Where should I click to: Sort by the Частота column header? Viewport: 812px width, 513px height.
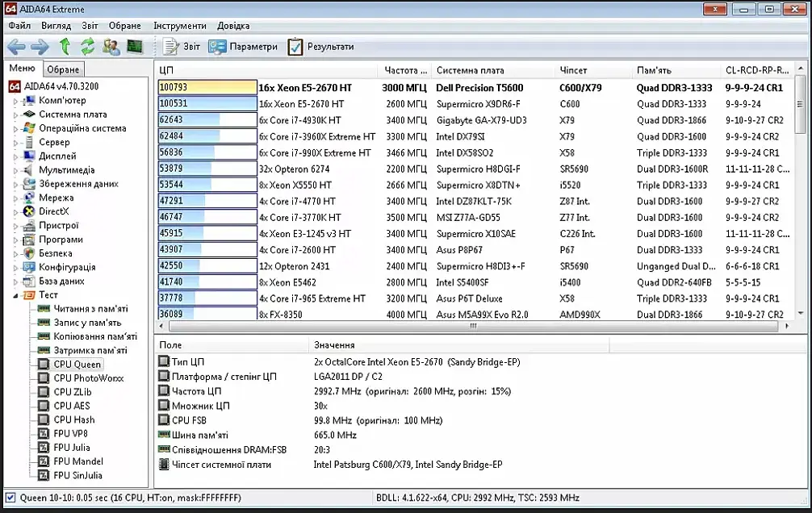point(405,70)
